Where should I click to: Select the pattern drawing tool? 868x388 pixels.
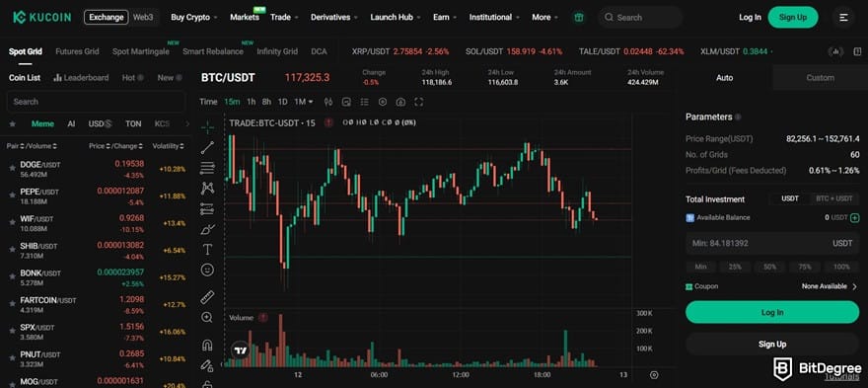click(207, 189)
